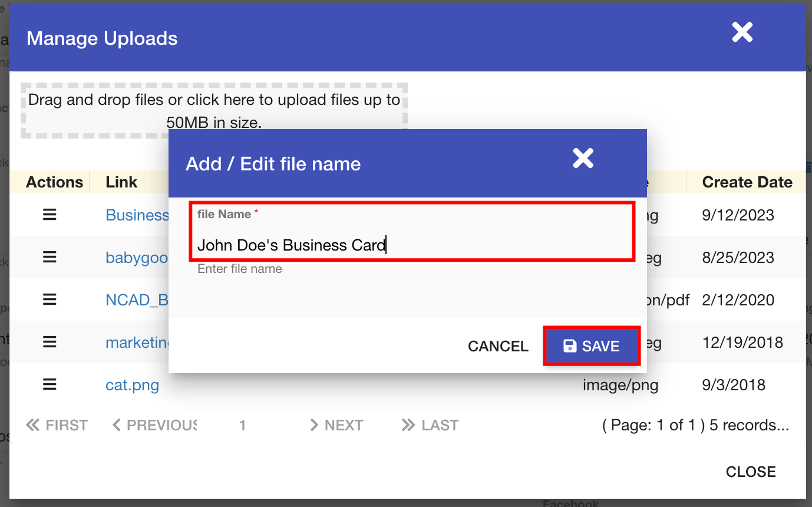Click the LAST page double-chevron icon
The width and height of the screenshot is (812, 507).
point(408,424)
